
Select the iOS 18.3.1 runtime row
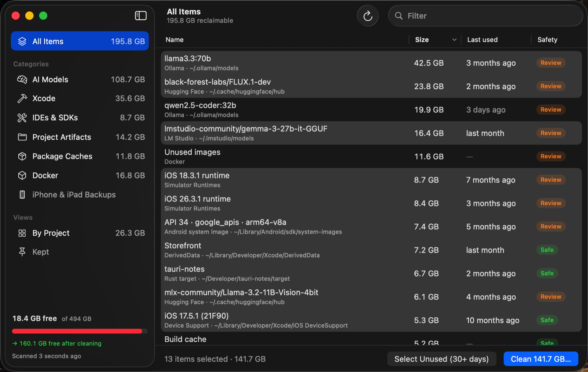(371, 180)
